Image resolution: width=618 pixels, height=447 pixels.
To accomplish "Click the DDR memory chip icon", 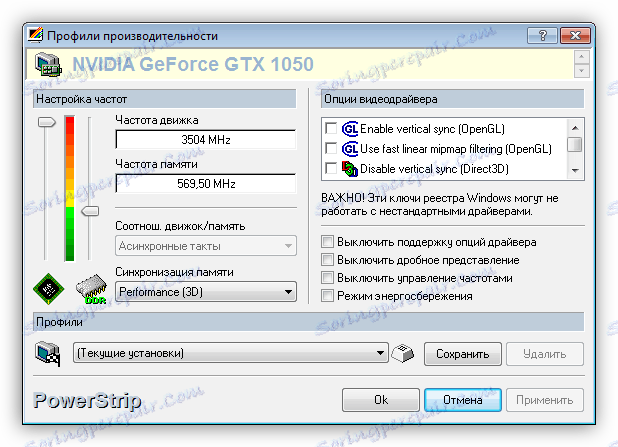I will [x=91, y=289].
